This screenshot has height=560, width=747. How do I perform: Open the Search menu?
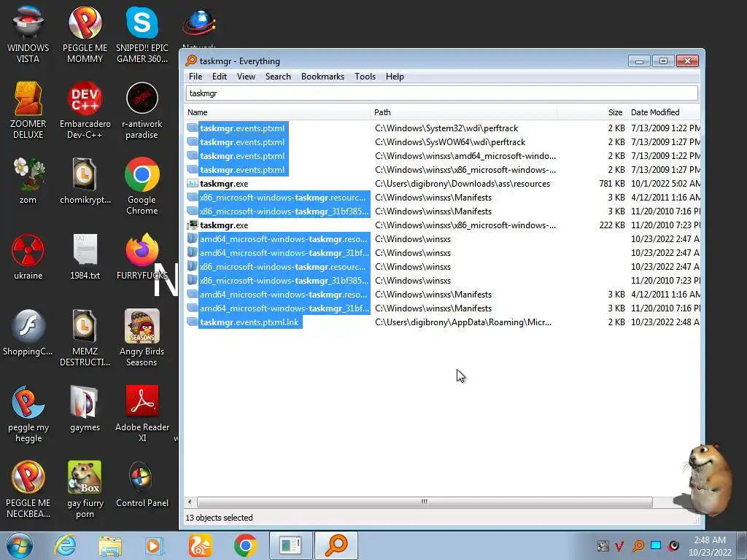click(278, 77)
